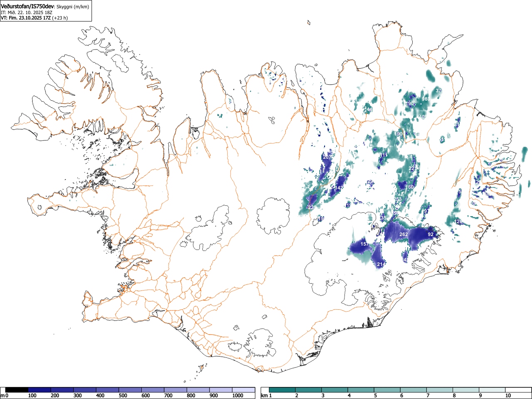Click the lightest swatch above 1000 m

tap(244, 390)
